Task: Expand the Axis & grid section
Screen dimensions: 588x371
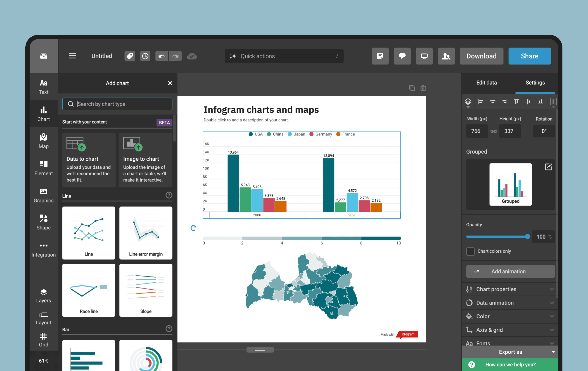Action: 510,330
